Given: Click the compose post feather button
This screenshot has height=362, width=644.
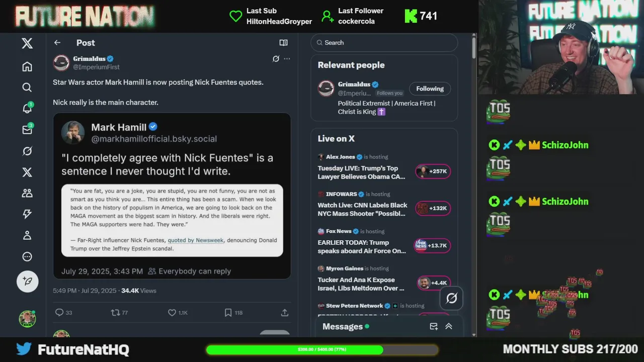Looking at the screenshot, I should point(28,282).
